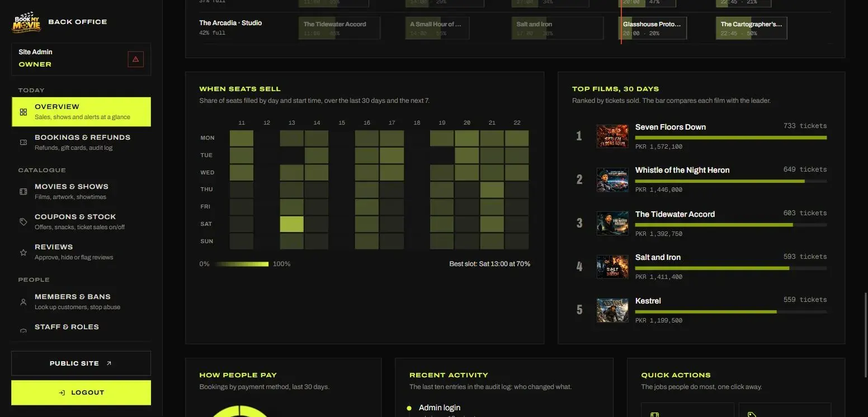Click the Book My Movie logo
Image resolution: width=868 pixels, height=417 pixels.
click(x=27, y=22)
